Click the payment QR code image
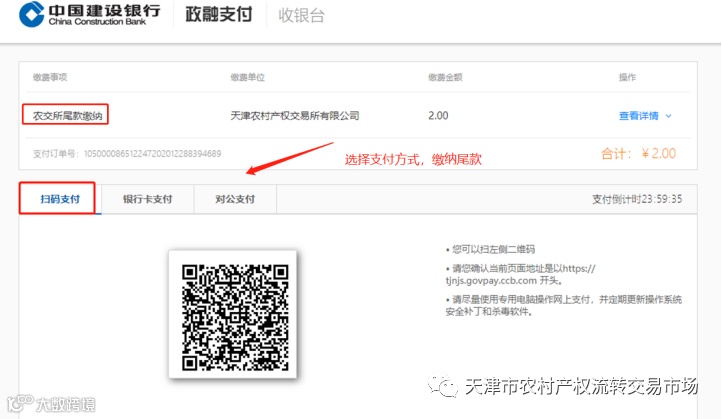Image resolution: width=722 pixels, height=419 pixels. pos(235,318)
